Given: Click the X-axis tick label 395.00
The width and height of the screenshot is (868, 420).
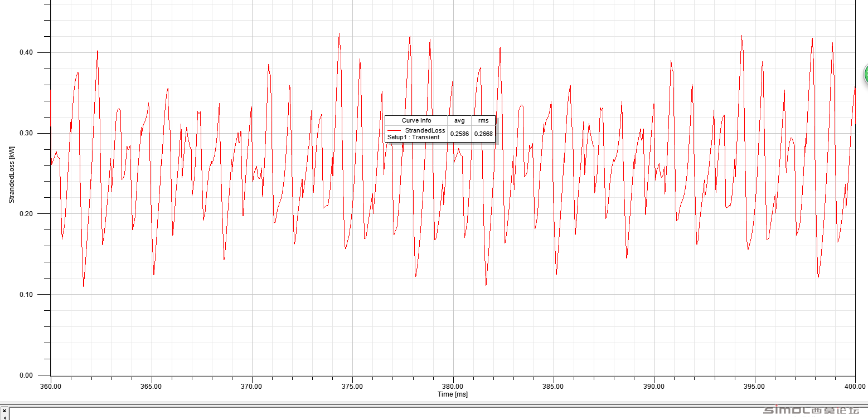Looking at the screenshot, I should pyautogui.click(x=754, y=386).
